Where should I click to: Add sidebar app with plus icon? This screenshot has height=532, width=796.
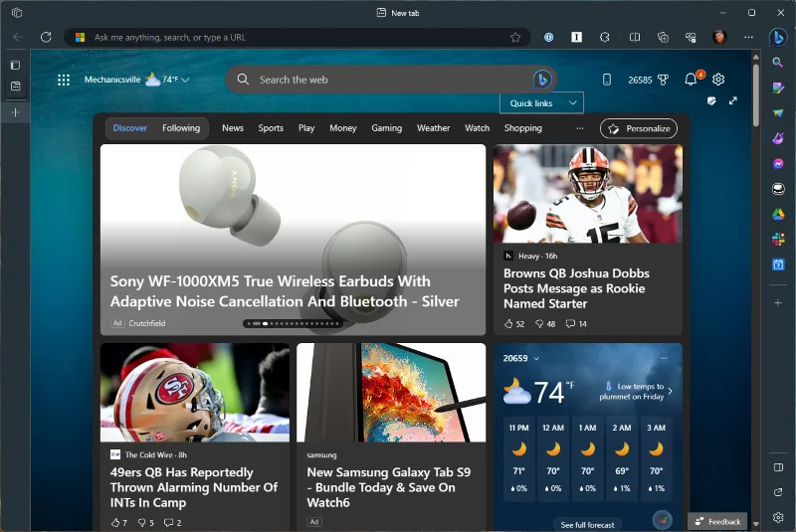coord(778,302)
